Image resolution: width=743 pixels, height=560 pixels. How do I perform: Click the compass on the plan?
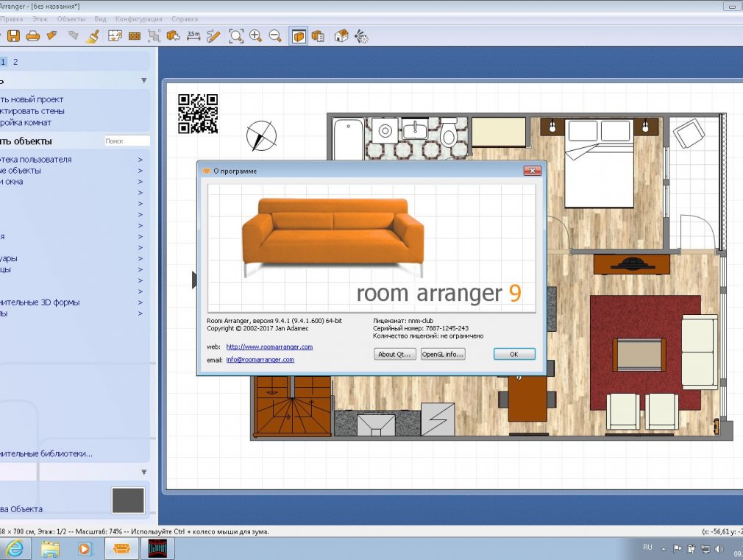[x=261, y=135]
